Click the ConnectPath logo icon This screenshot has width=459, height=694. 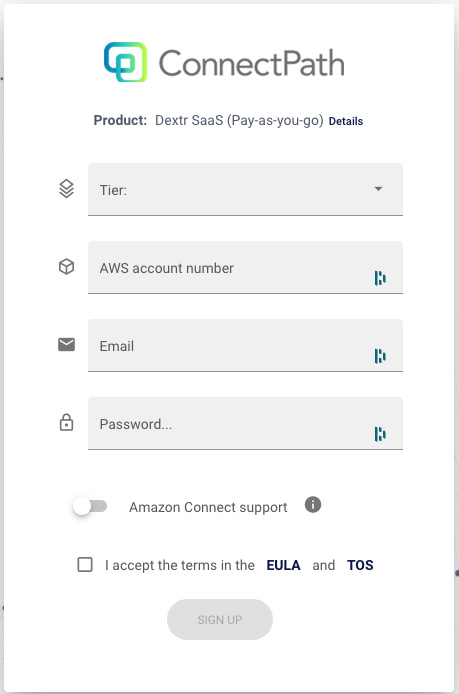click(x=125, y=62)
